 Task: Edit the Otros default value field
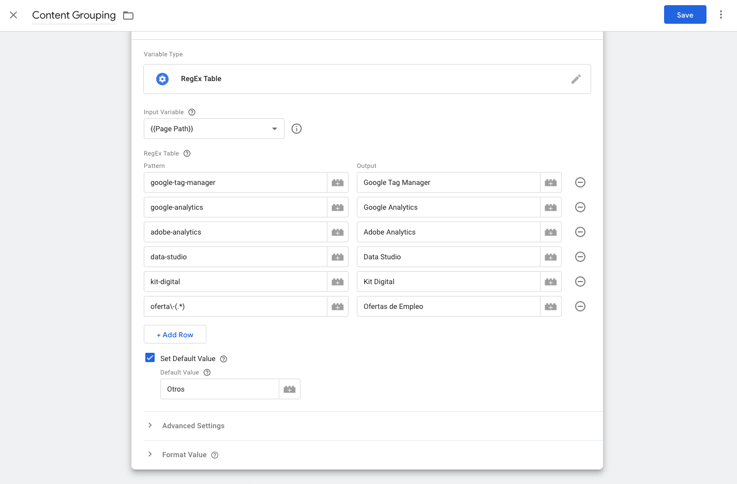point(220,389)
